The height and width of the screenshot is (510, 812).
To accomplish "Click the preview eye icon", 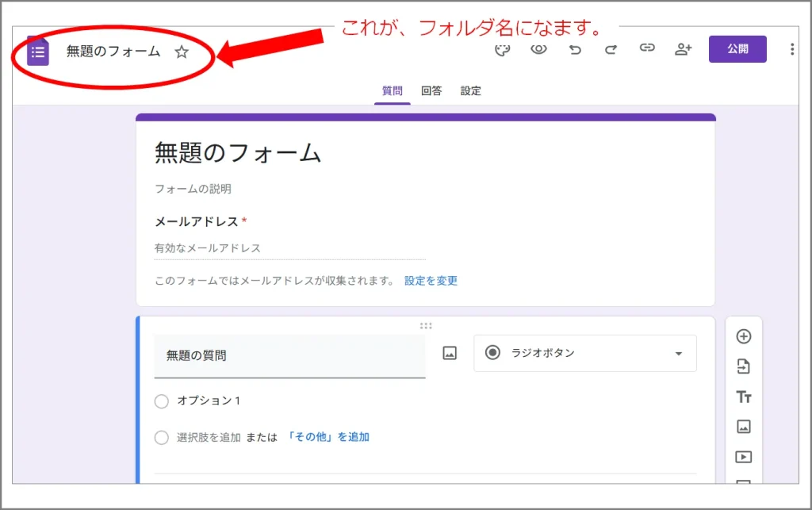I will (539, 49).
